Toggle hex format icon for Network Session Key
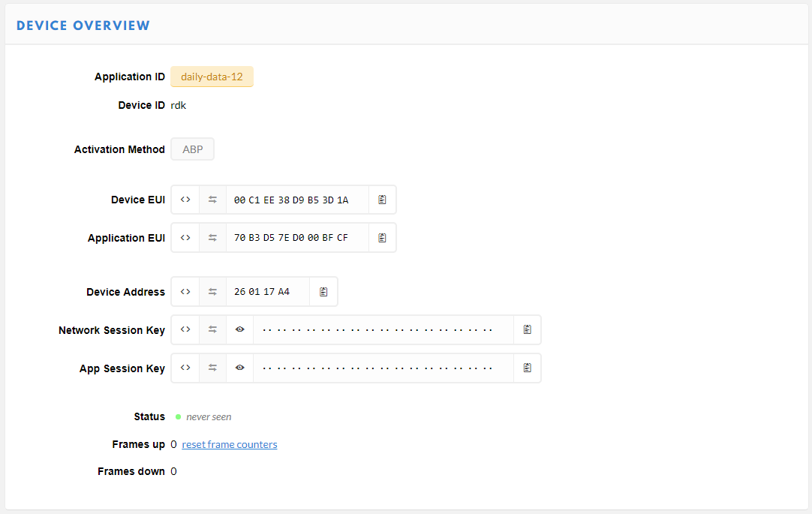812x514 pixels. 185,330
